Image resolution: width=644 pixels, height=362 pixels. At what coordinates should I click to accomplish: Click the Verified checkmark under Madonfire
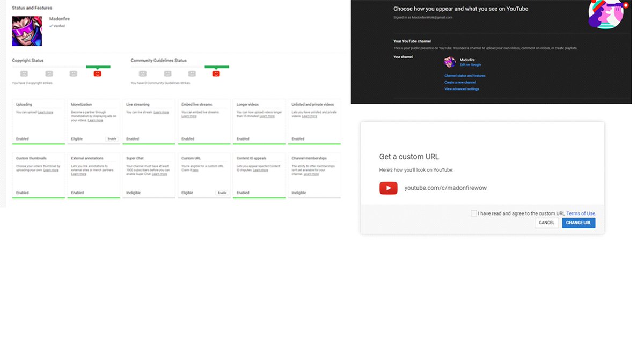click(x=51, y=26)
